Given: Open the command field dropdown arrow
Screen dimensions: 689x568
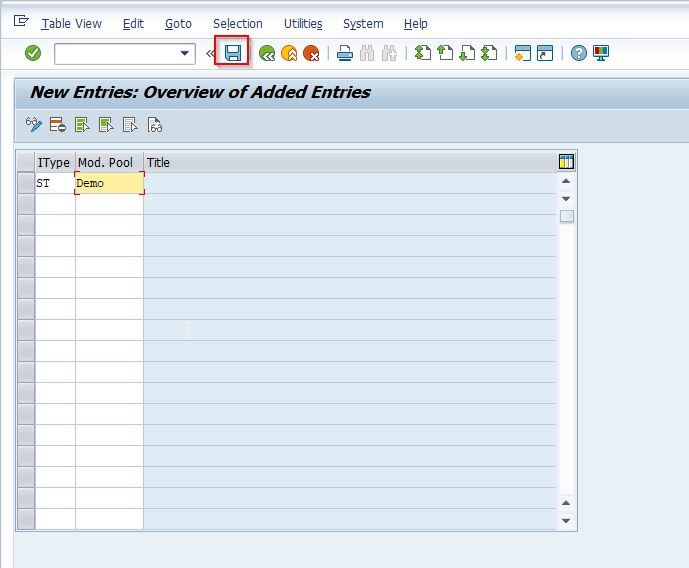Looking at the screenshot, I should tap(185, 53).
